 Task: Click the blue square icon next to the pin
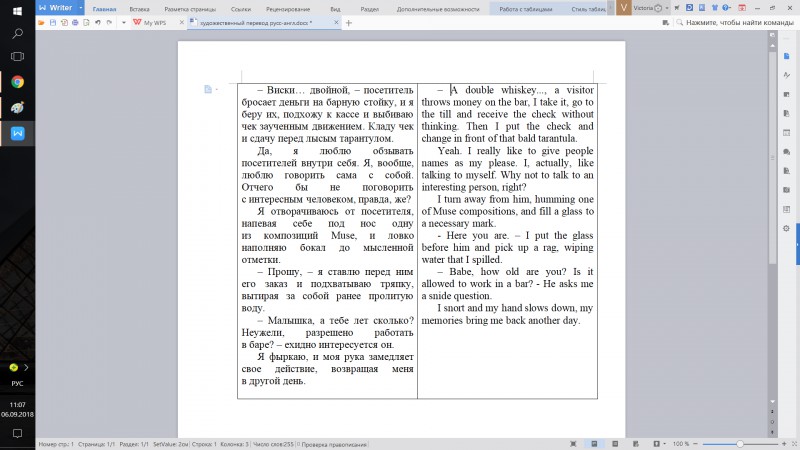pos(689,8)
